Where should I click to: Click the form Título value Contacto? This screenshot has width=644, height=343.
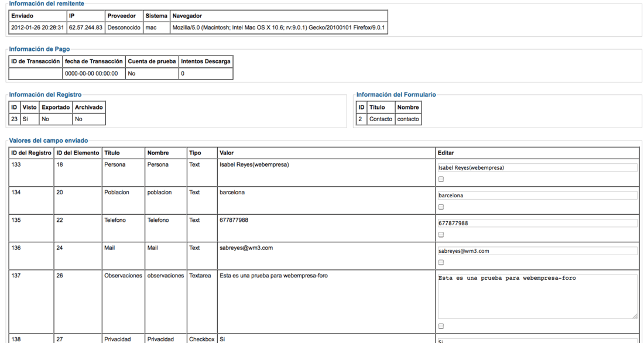(x=381, y=119)
